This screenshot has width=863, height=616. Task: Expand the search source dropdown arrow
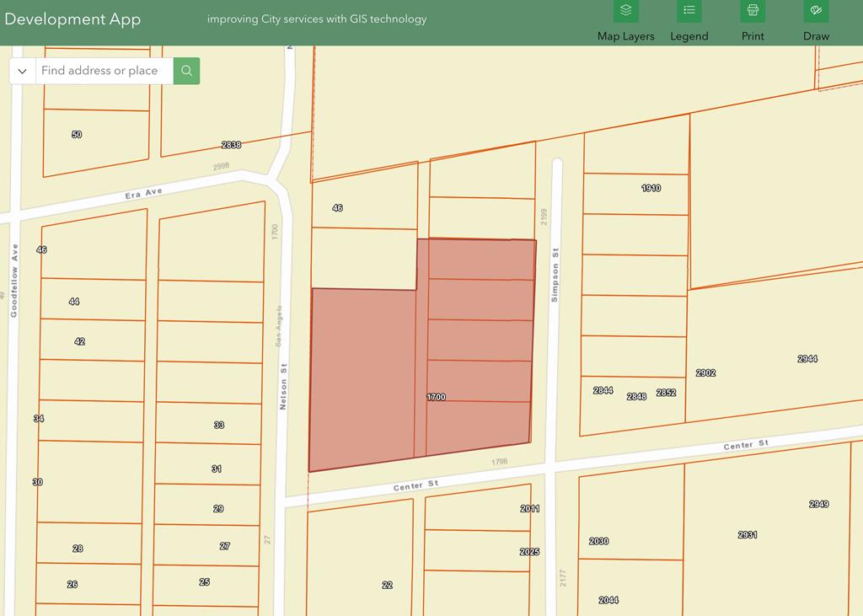pos(23,71)
